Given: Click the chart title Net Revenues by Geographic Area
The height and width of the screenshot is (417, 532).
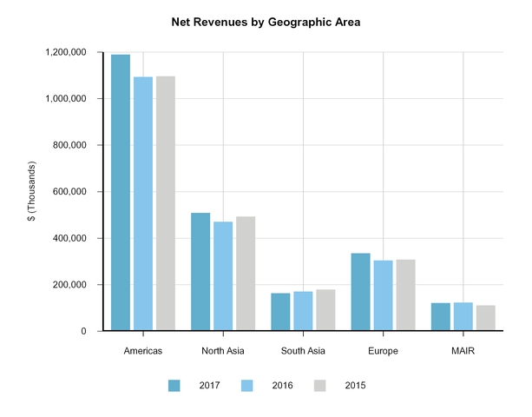Looking at the screenshot, I should click(x=266, y=22).
